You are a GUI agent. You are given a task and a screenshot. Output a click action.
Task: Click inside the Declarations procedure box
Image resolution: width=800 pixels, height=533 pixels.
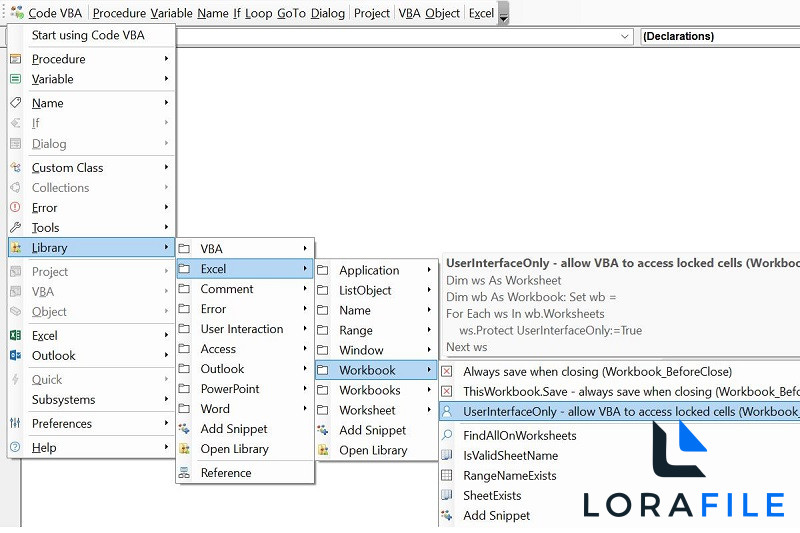[x=719, y=36]
